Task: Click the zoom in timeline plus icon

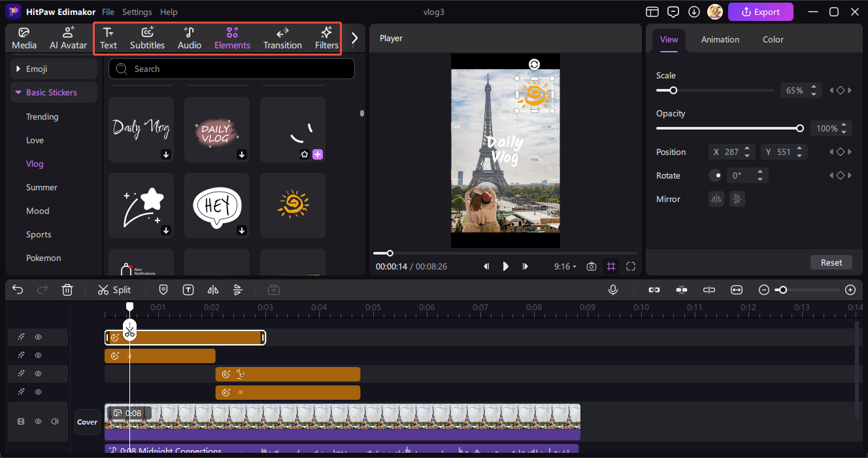Action: 850,290
